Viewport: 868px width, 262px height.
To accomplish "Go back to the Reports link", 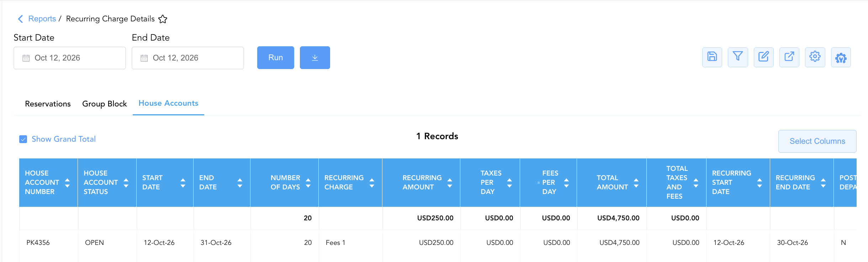I will click(x=42, y=19).
